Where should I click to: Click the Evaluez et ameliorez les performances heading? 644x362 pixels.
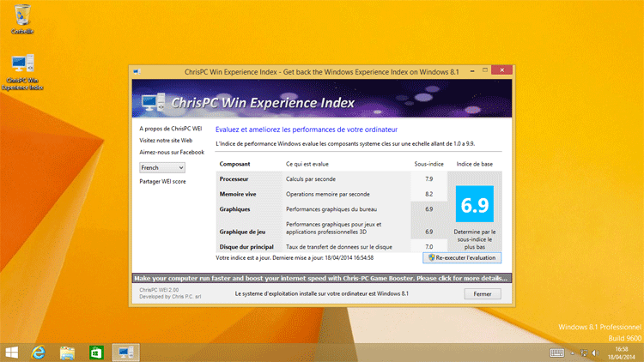coord(307,130)
